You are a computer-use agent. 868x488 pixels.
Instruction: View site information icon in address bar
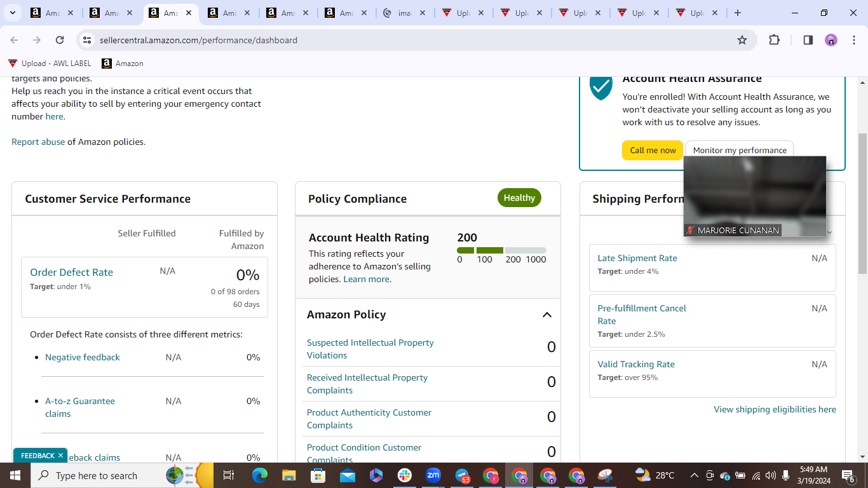[x=87, y=40]
